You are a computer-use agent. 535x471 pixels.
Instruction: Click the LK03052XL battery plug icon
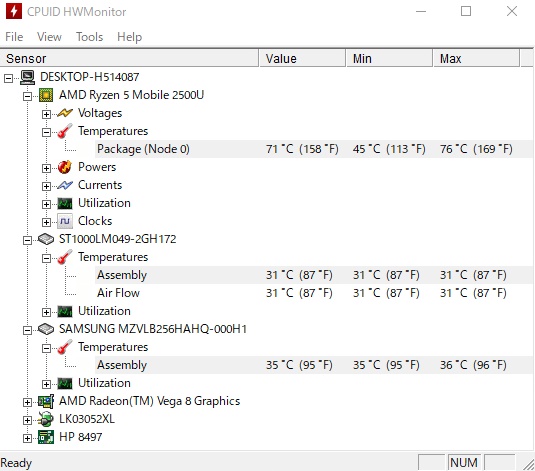point(46,419)
